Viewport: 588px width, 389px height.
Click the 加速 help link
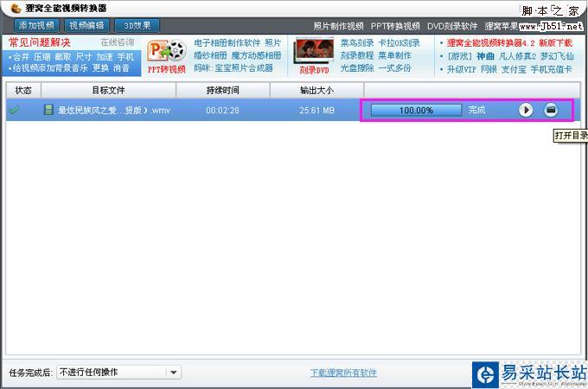pyautogui.click(x=105, y=57)
